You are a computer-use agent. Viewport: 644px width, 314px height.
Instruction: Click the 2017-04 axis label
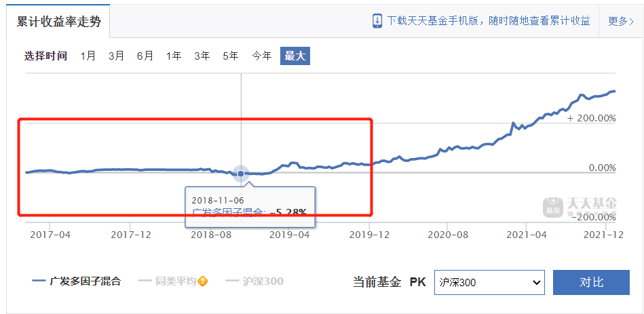click(x=50, y=235)
